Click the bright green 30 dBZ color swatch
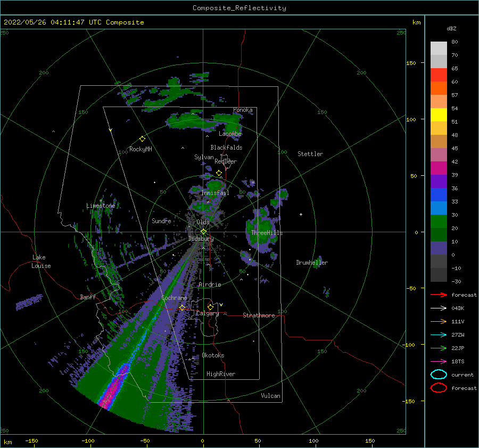 pos(439,222)
